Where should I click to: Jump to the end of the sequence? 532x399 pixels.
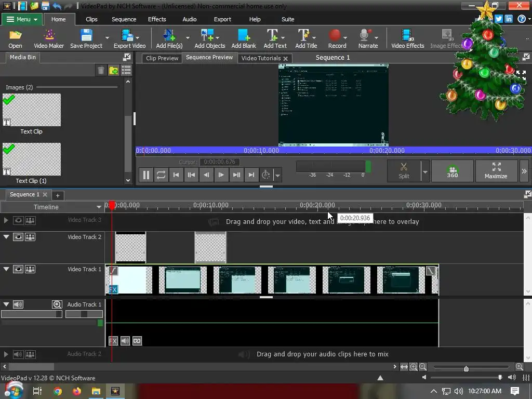click(251, 175)
